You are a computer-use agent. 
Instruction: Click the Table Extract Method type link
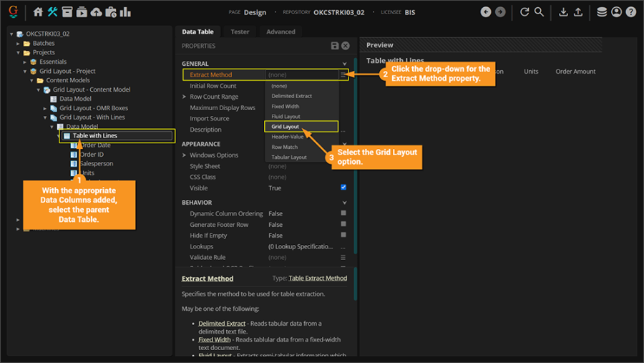click(318, 279)
